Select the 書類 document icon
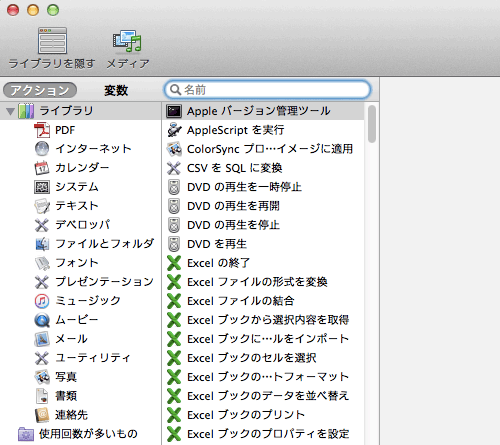 tap(42, 396)
